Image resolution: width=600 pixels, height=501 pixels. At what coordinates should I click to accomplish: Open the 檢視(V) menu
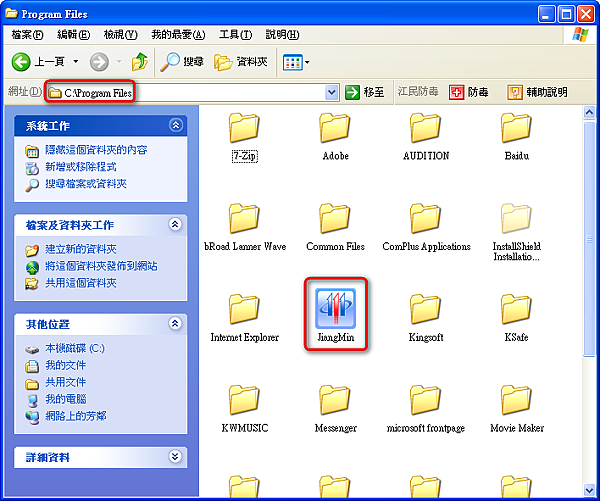(120, 35)
